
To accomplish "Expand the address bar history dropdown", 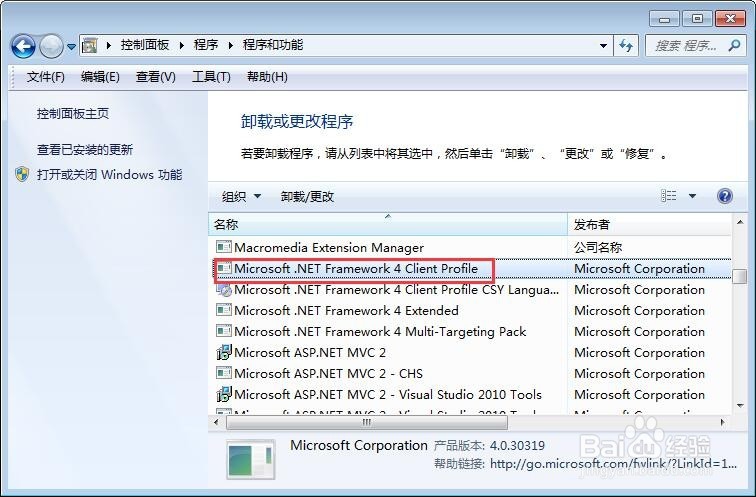I will click(x=603, y=46).
